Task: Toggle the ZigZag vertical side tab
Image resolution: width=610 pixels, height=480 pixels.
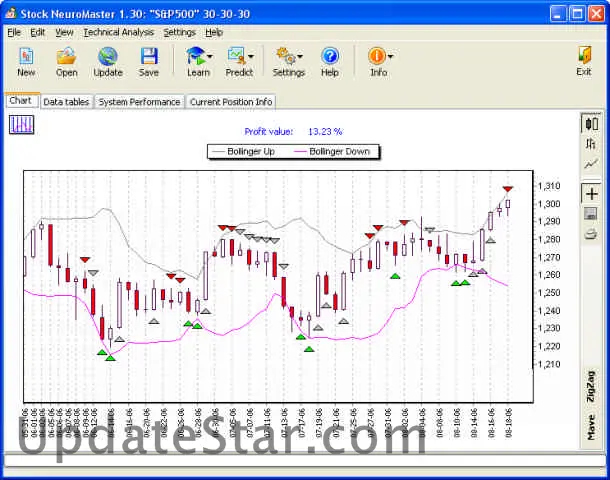Action: pyautogui.click(x=591, y=387)
